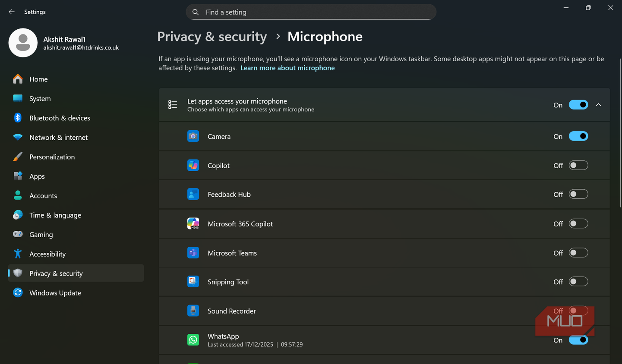Screen dimensions: 622x364
Task: Click WhatsApp last accessed timestamp text
Action: [255, 345]
